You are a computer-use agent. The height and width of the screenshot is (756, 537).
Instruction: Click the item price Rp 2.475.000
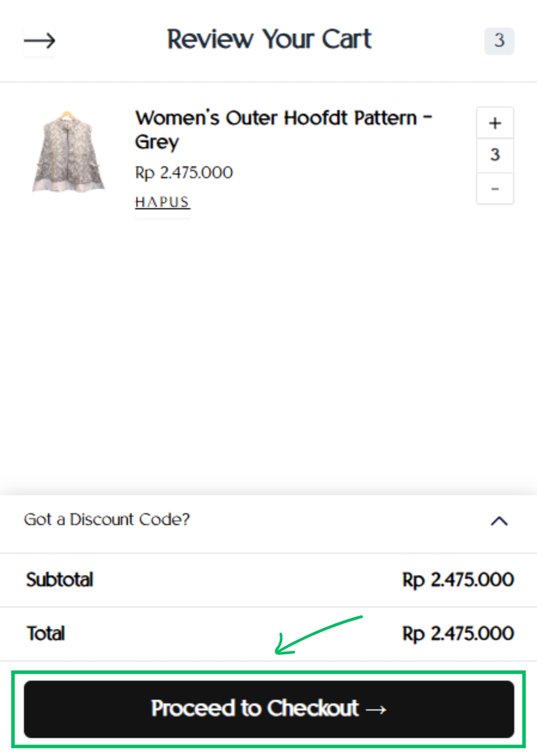[x=184, y=173]
